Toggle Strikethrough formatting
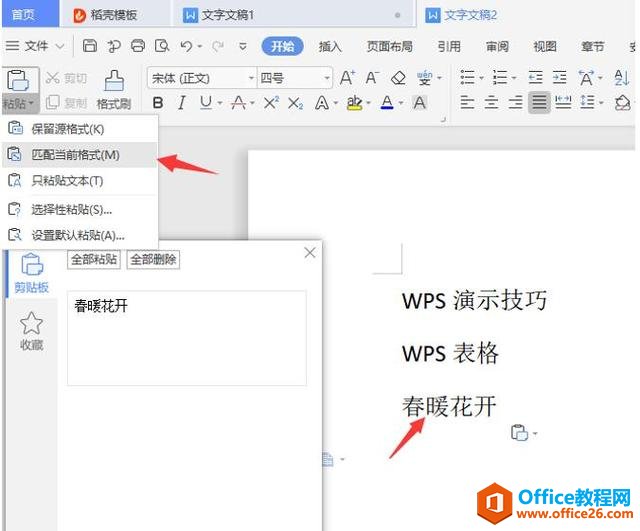 (238, 102)
